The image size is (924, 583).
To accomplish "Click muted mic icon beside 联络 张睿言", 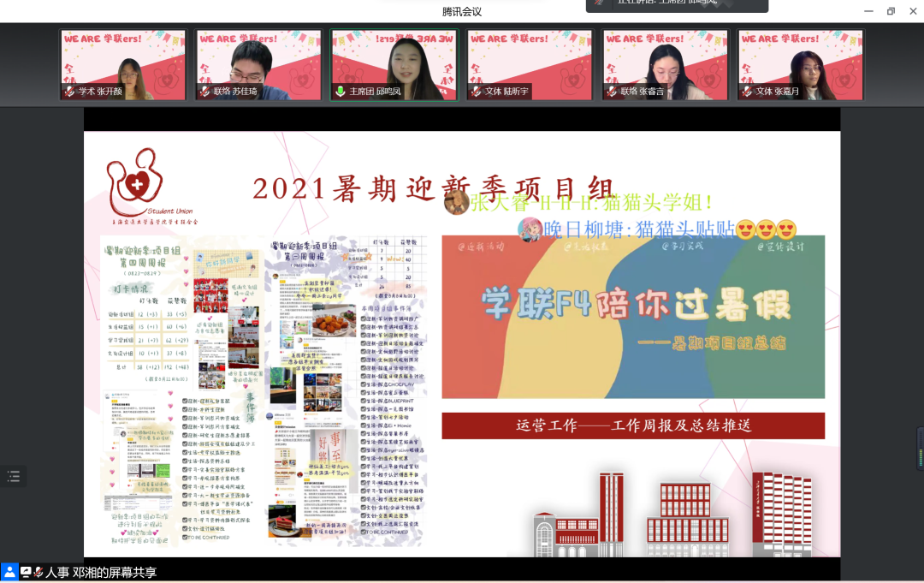I will (612, 92).
